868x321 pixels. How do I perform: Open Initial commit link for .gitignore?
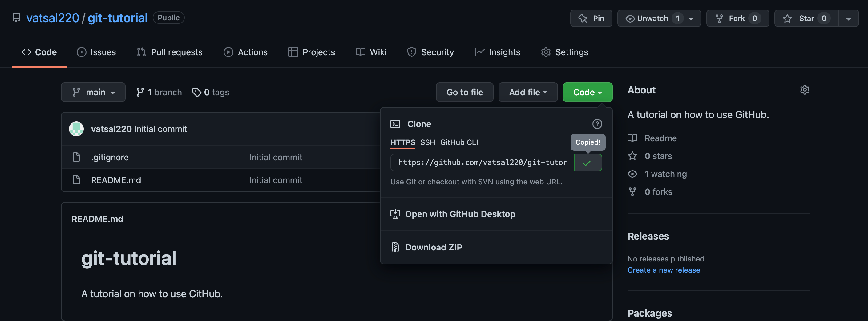[x=276, y=157]
